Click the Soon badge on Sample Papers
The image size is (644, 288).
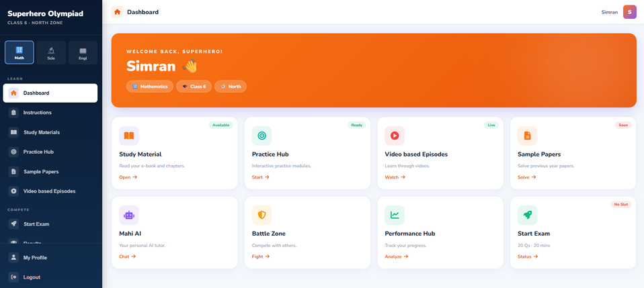coord(623,125)
